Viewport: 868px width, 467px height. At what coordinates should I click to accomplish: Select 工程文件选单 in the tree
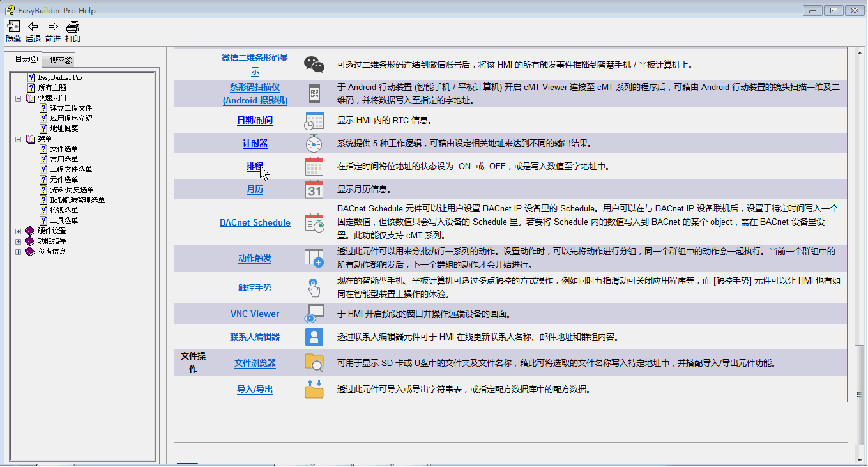click(71, 169)
